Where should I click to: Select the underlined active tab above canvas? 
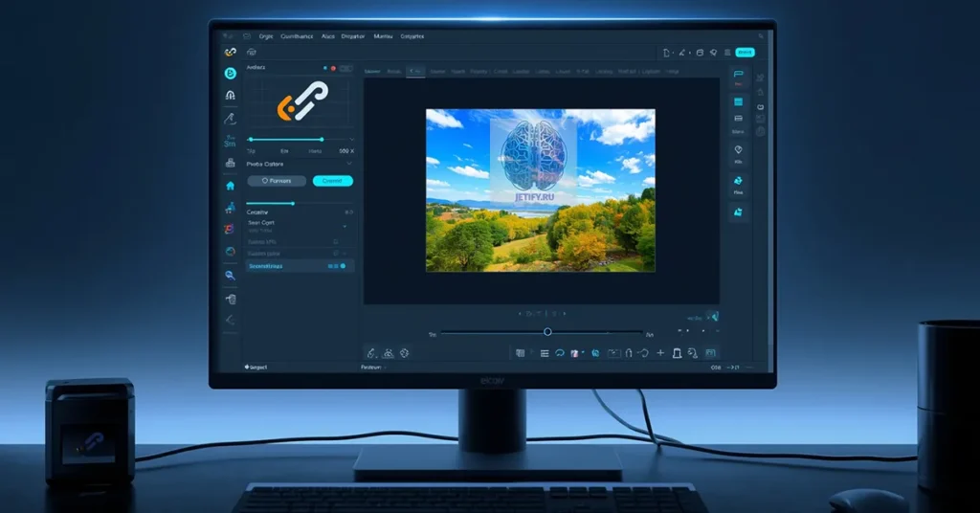point(415,71)
